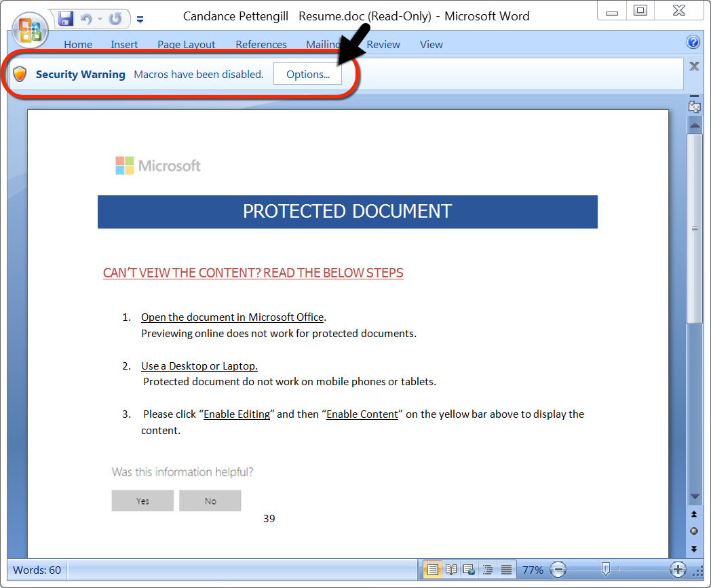Click the Zoom In plus button
This screenshot has width=711, height=588.
coord(678,570)
